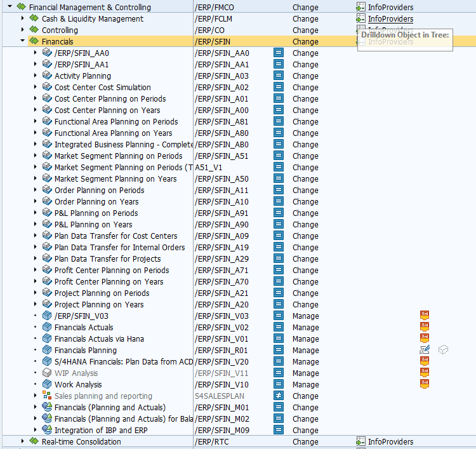Image resolution: width=476 pixels, height=449 pixels.
Task: Click Change for the Financials row
Action: click(x=305, y=41)
